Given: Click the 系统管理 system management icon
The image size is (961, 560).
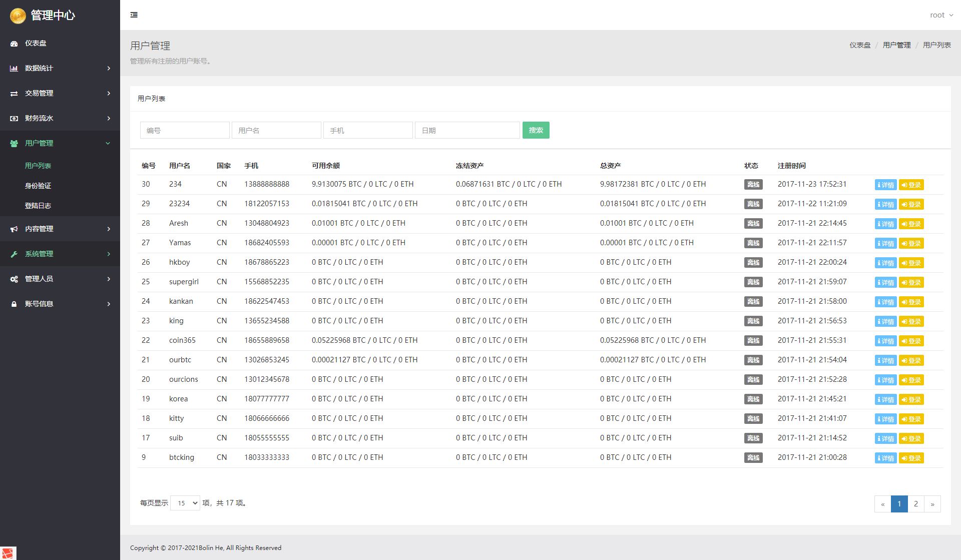Looking at the screenshot, I should 14,253.
